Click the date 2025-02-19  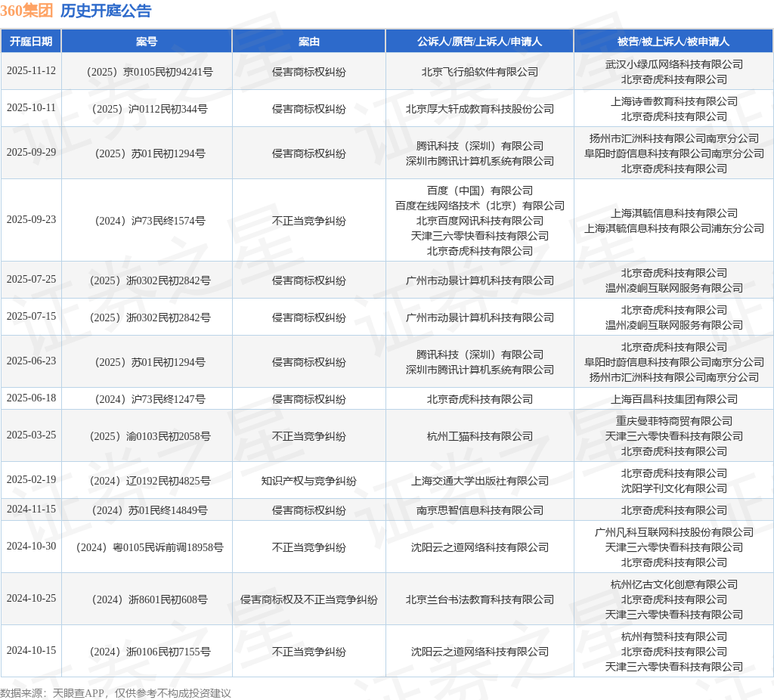tap(31, 479)
